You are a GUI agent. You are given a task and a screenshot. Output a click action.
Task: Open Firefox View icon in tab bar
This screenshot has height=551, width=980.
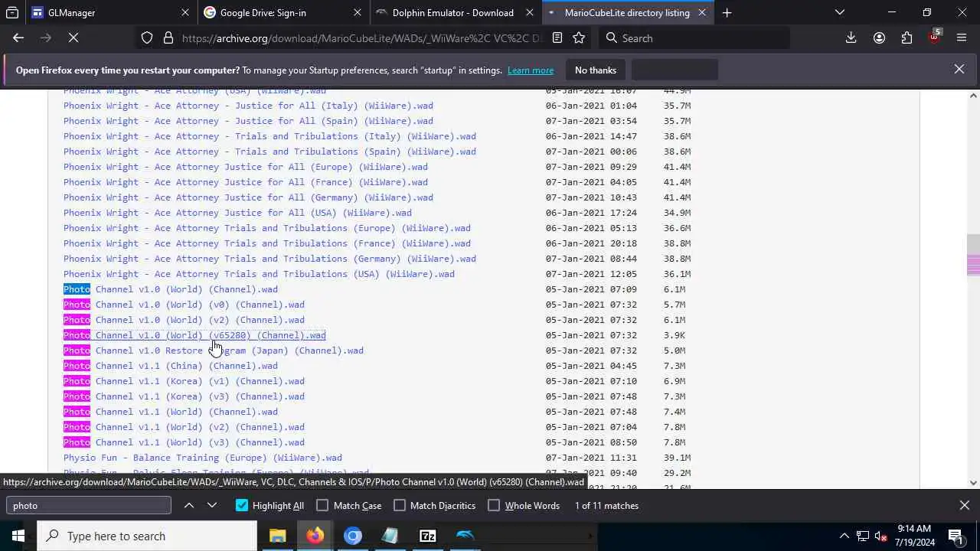pos(12,12)
